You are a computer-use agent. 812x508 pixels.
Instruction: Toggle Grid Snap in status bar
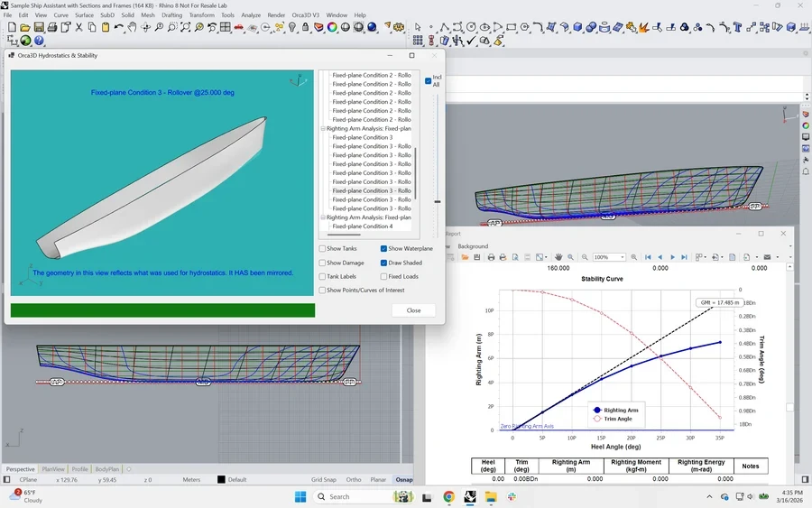(x=324, y=479)
